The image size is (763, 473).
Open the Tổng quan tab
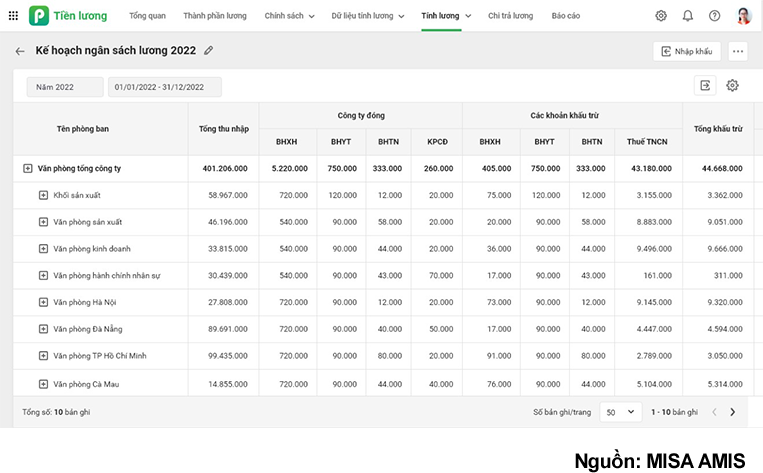pos(147,16)
